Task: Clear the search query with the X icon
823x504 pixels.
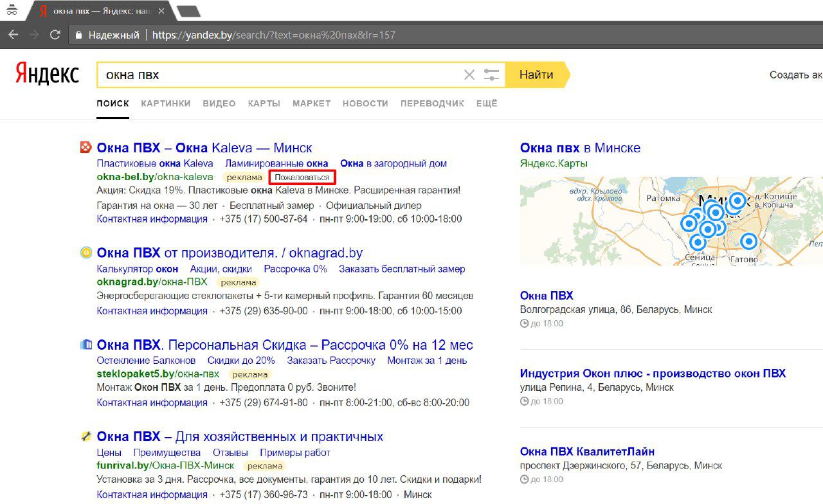Action: coord(469,75)
